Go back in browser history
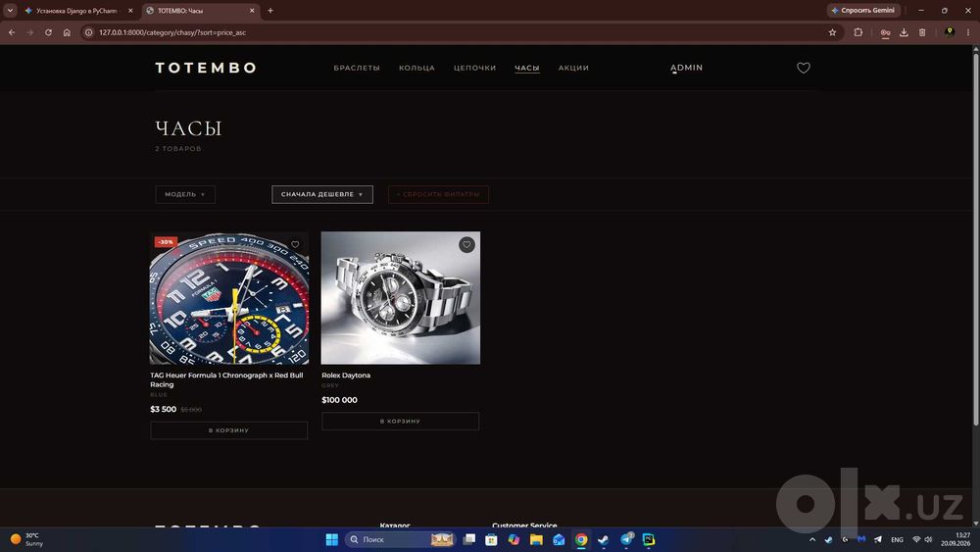Viewport: 980px width, 552px height. pos(11,32)
